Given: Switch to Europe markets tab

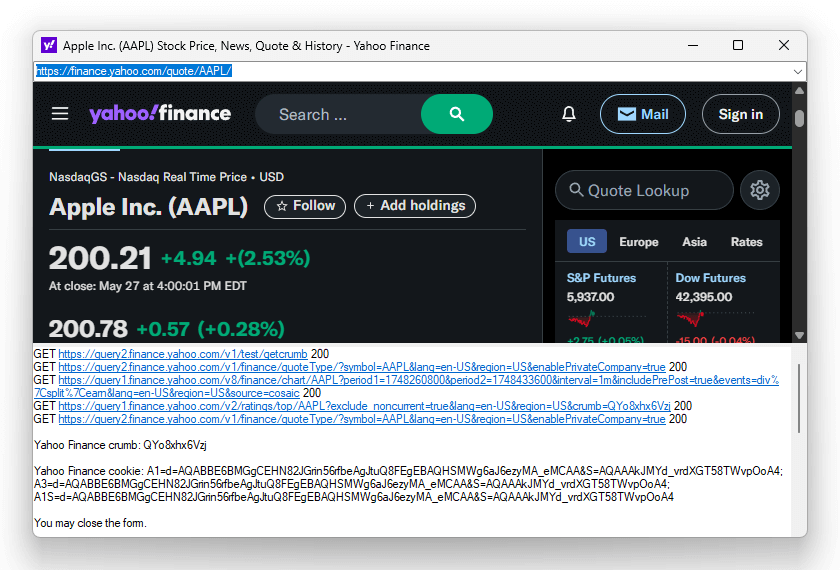Looking at the screenshot, I should [639, 242].
